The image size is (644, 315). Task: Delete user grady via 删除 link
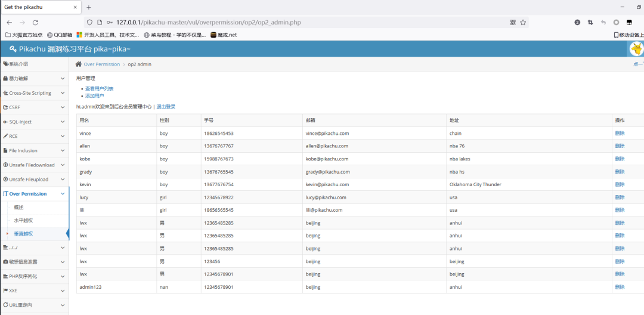coord(620,172)
